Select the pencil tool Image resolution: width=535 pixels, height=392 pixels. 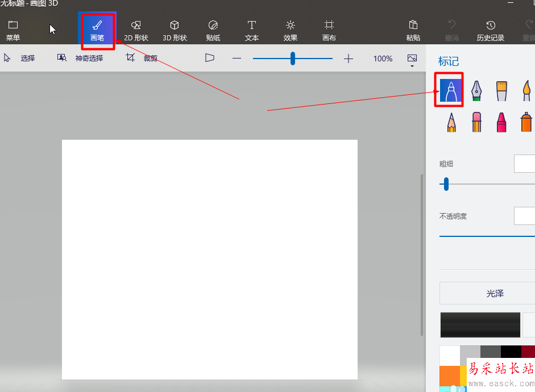coord(451,122)
